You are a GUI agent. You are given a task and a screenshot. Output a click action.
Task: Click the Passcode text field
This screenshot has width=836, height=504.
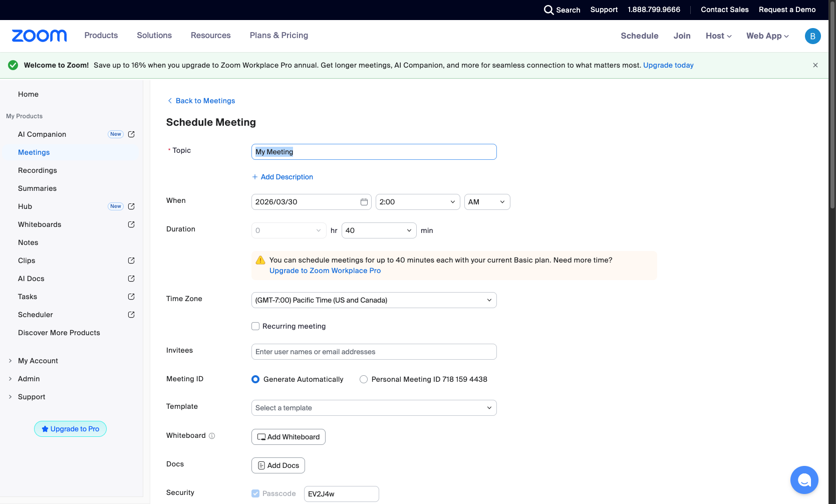341,494
